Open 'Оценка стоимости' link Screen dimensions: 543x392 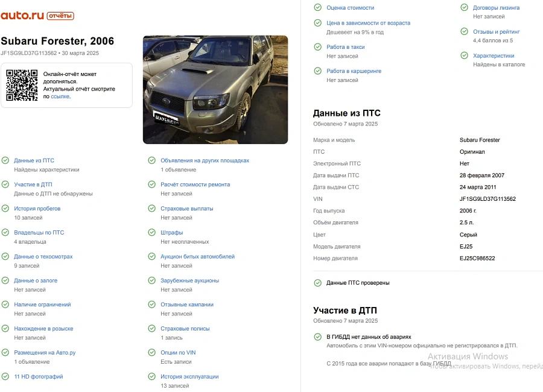click(x=350, y=8)
